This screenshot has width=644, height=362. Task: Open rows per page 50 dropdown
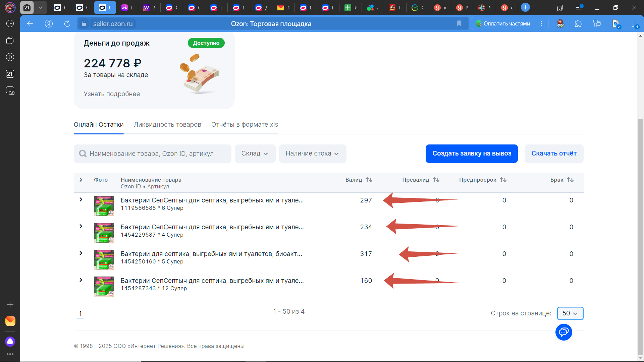point(570,313)
